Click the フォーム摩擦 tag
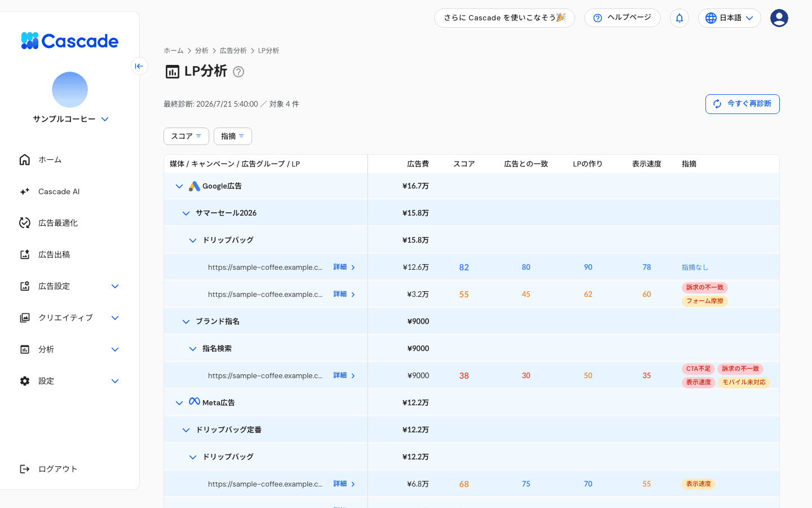812x508 pixels. [x=705, y=301]
